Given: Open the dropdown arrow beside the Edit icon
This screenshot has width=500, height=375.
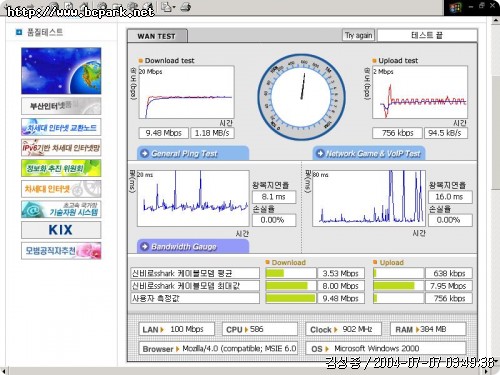Looking at the screenshot, I should point(174,7).
